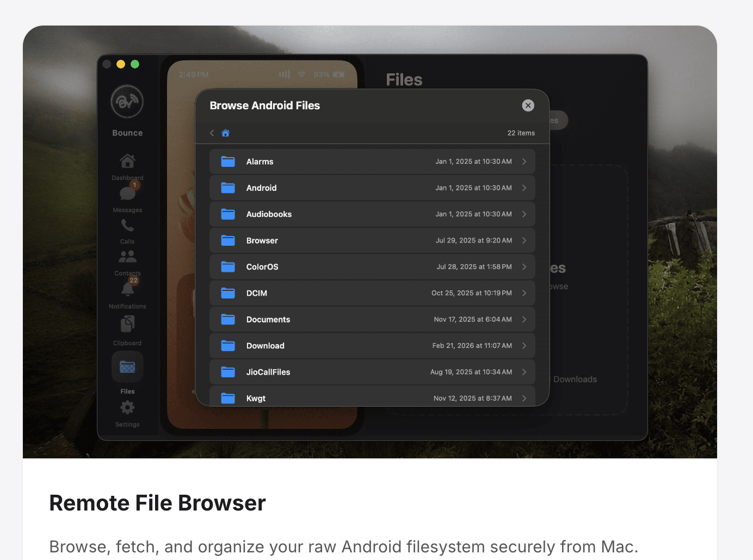753x560 pixels.
Task: Open the Calls phone icon
Action: click(x=127, y=225)
